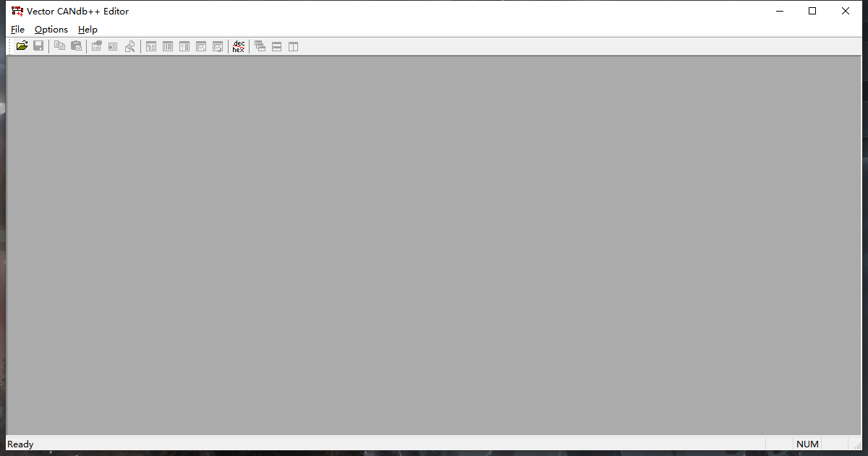The width and height of the screenshot is (868, 456).
Task: Click the Ready status bar text
Action: pyautogui.click(x=20, y=444)
